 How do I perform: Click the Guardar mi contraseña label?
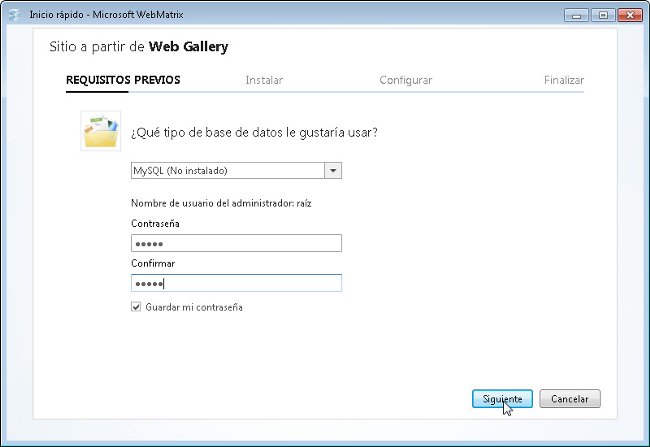pos(194,307)
